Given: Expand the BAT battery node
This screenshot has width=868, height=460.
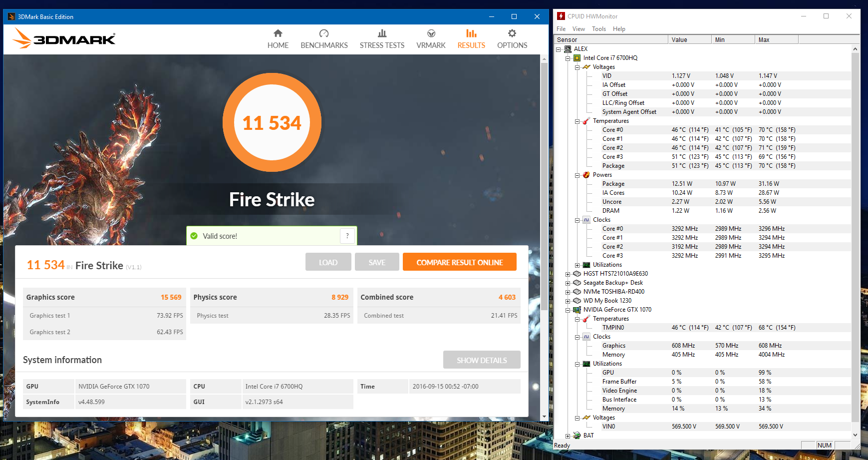Looking at the screenshot, I should tap(568, 436).
